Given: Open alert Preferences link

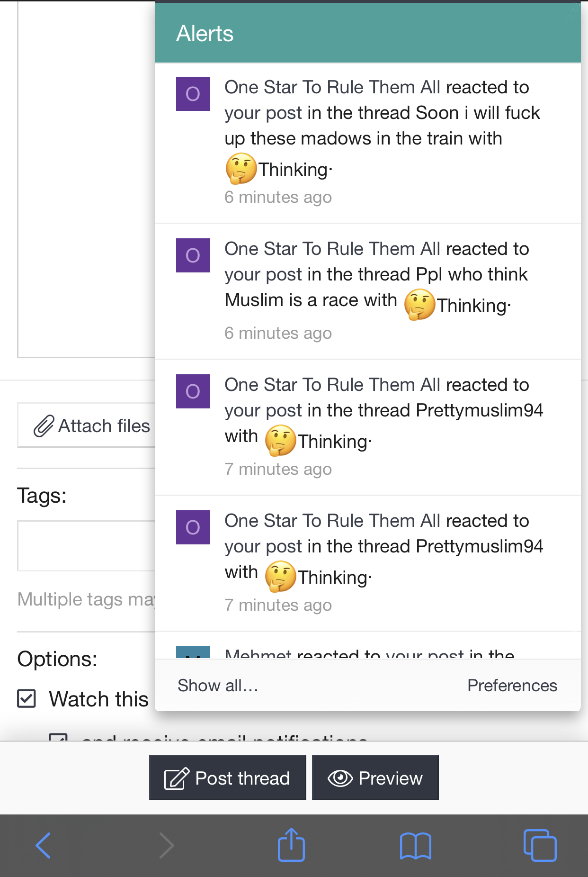Looking at the screenshot, I should [512, 685].
